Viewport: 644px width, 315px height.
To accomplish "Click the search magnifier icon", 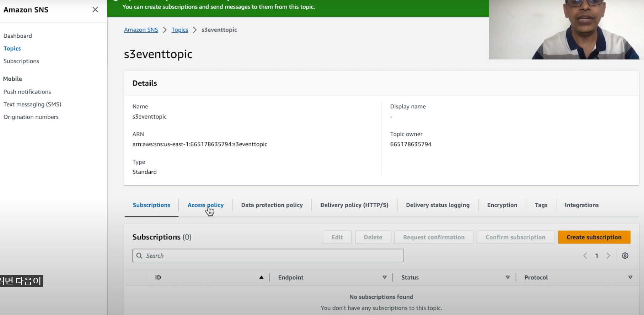I will 139,256.
